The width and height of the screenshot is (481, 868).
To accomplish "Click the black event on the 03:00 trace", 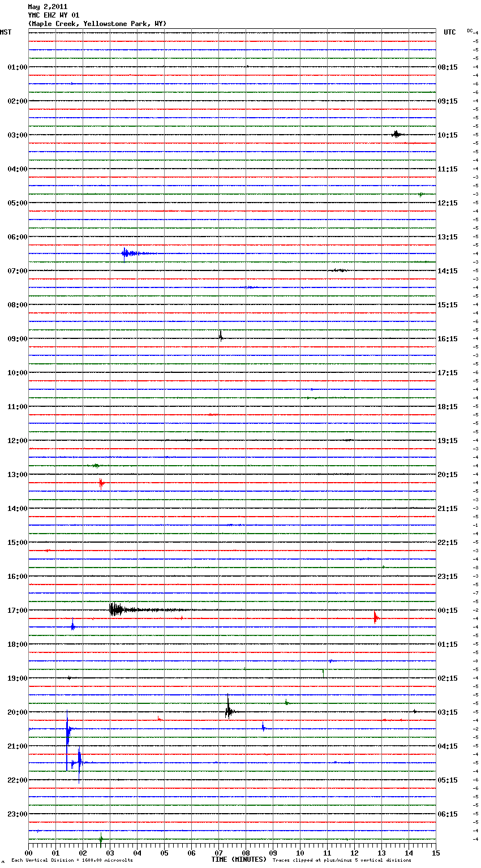I will pos(396,134).
